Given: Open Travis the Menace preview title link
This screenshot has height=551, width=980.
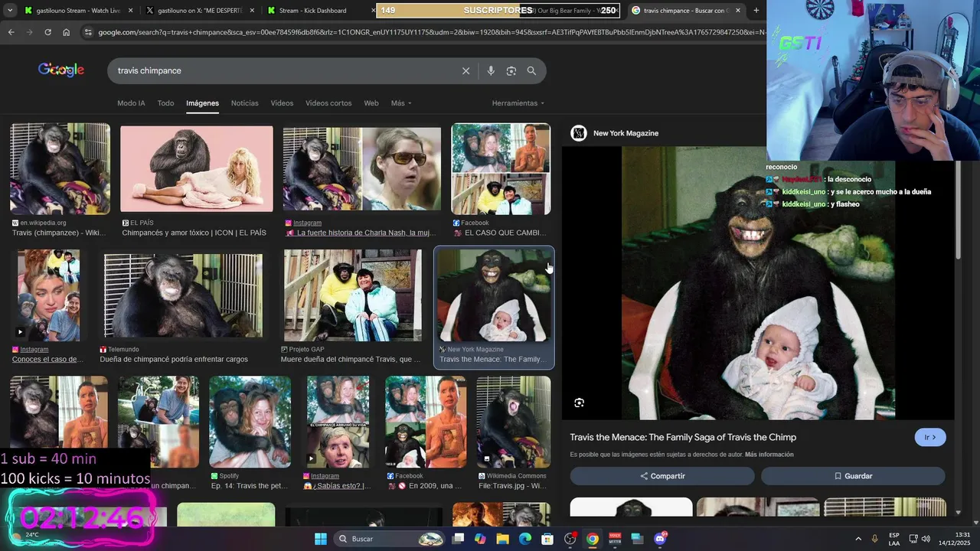Looking at the screenshot, I should [x=683, y=437].
